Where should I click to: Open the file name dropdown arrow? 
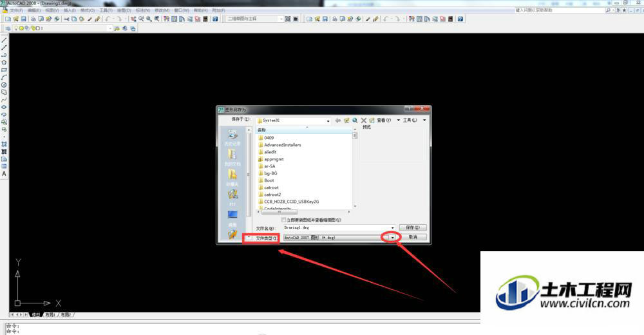point(393,227)
